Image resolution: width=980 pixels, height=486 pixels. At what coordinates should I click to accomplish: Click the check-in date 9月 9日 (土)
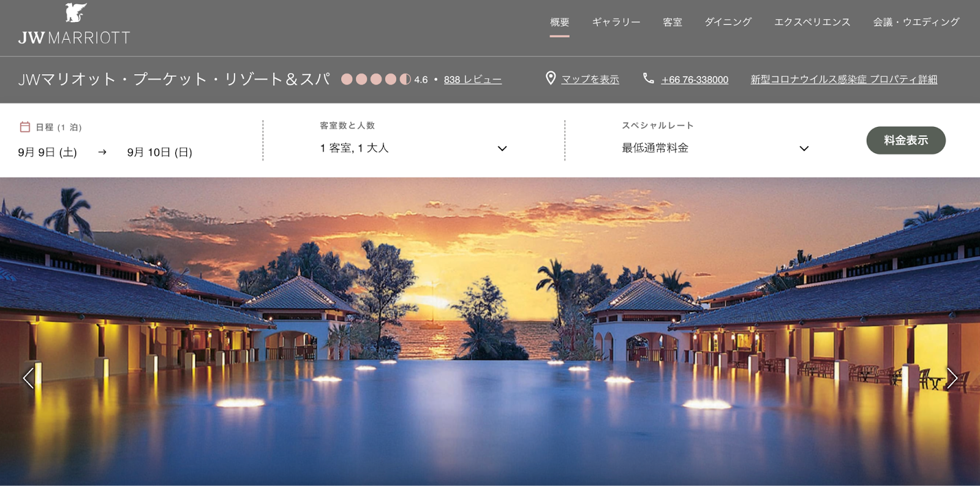point(47,152)
